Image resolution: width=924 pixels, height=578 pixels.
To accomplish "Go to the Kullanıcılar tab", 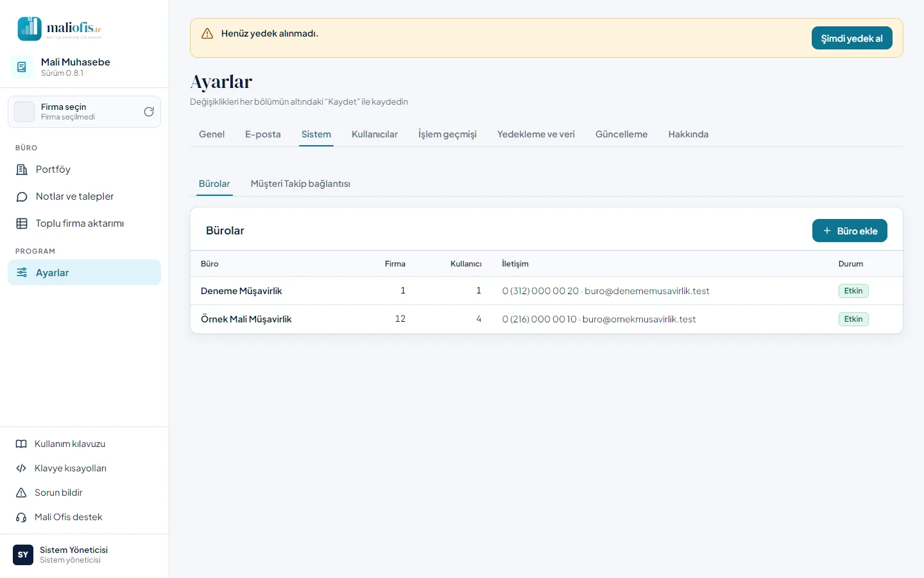I will [x=375, y=134].
